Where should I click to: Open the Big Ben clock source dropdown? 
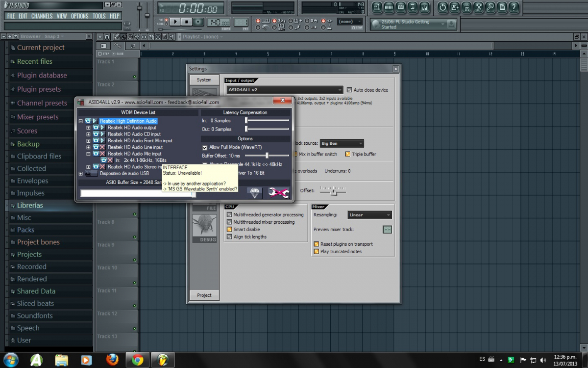pos(342,143)
